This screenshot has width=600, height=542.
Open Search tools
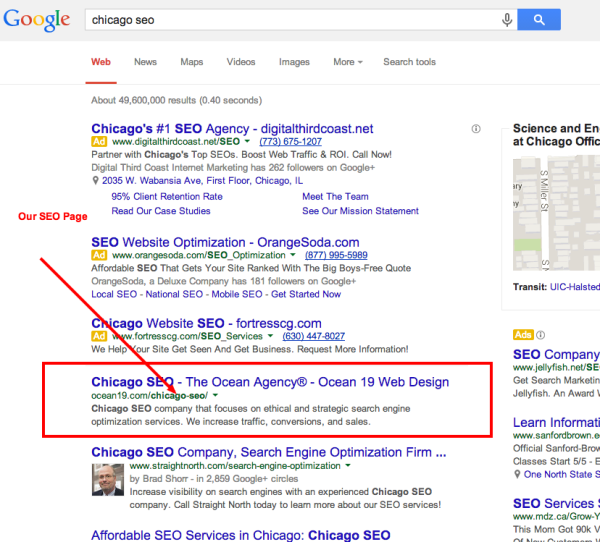point(409,62)
